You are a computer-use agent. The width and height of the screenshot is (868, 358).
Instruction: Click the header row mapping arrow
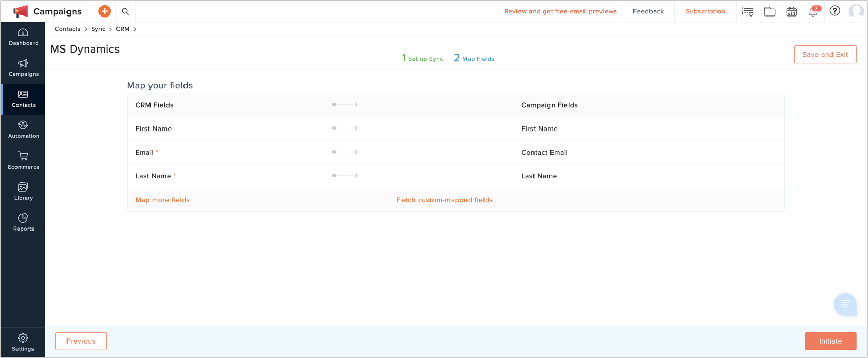tap(345, 105)
